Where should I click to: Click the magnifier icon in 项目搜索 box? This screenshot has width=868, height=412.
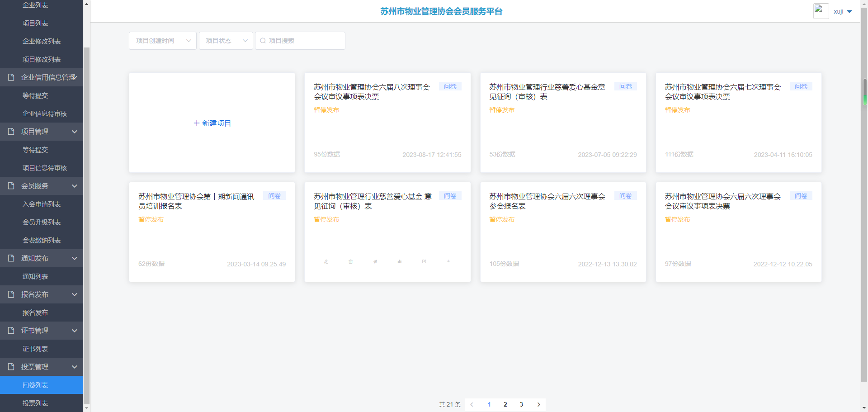coord(263,41)
